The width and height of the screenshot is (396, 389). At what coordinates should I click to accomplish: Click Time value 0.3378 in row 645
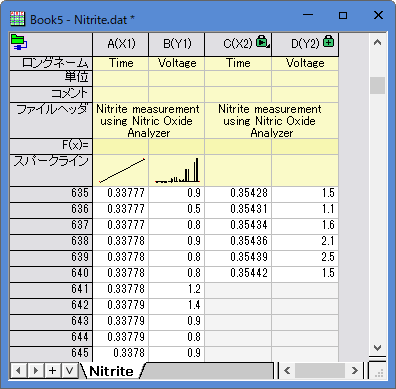click(121, 353)
